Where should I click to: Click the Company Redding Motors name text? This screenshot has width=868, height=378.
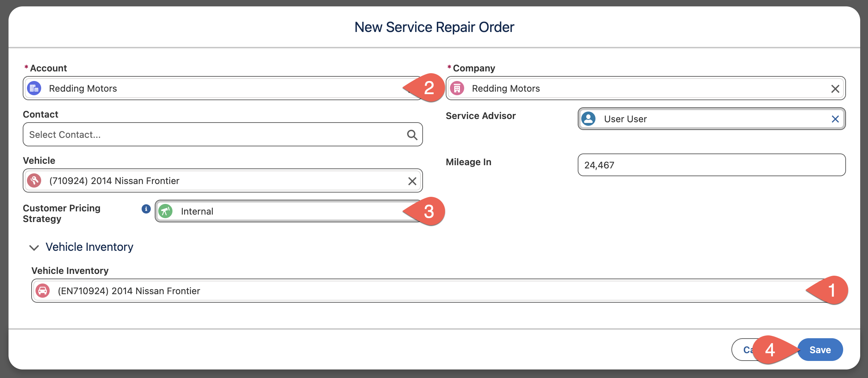tap(506, 88)
